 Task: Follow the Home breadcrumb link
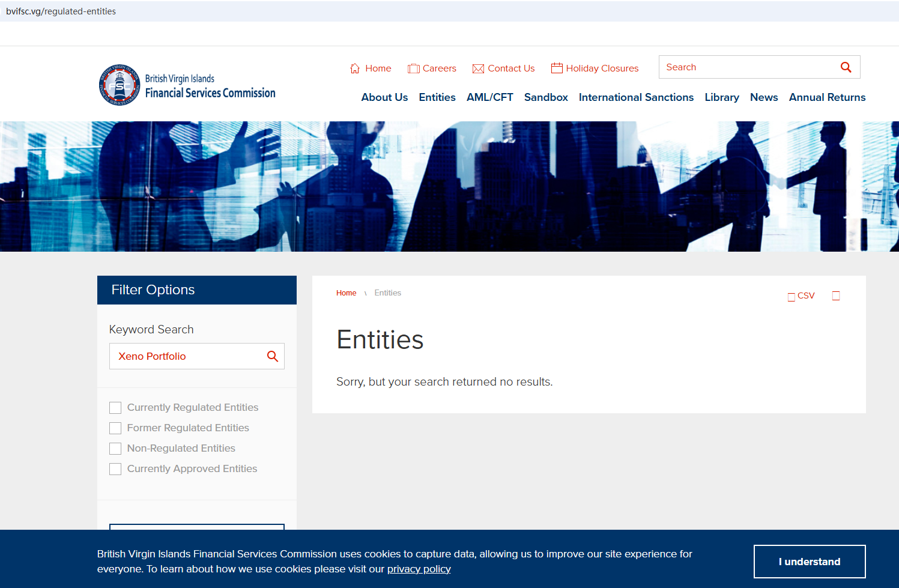346,293
